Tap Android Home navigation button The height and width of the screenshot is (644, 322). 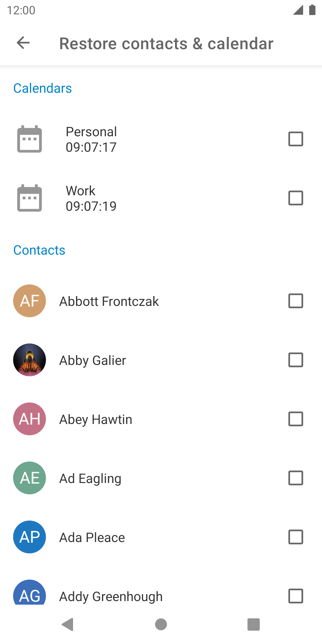click(x=161, y=624)
